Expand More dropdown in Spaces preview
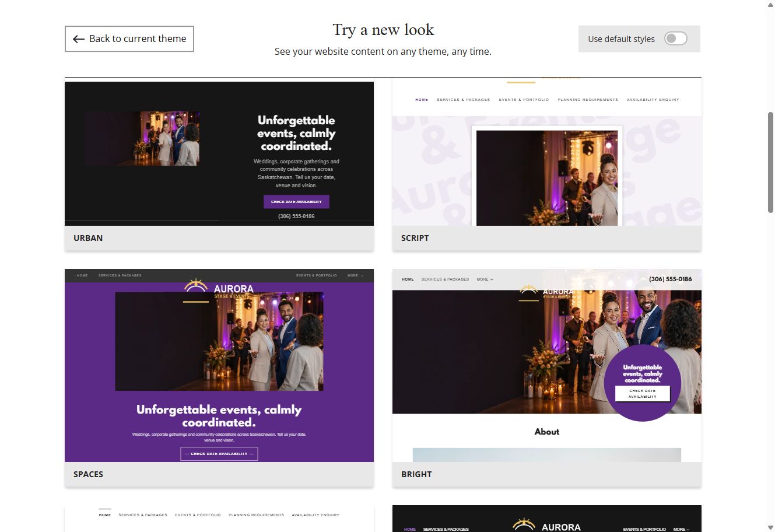The height and width of the screenshot is (532, 775). 355,275
